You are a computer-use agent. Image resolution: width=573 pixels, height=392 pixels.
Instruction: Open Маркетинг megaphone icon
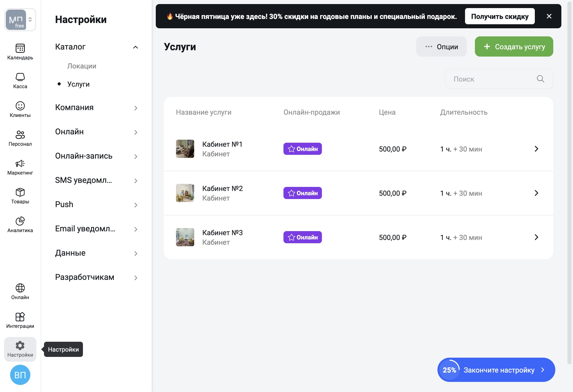(20, 167)
